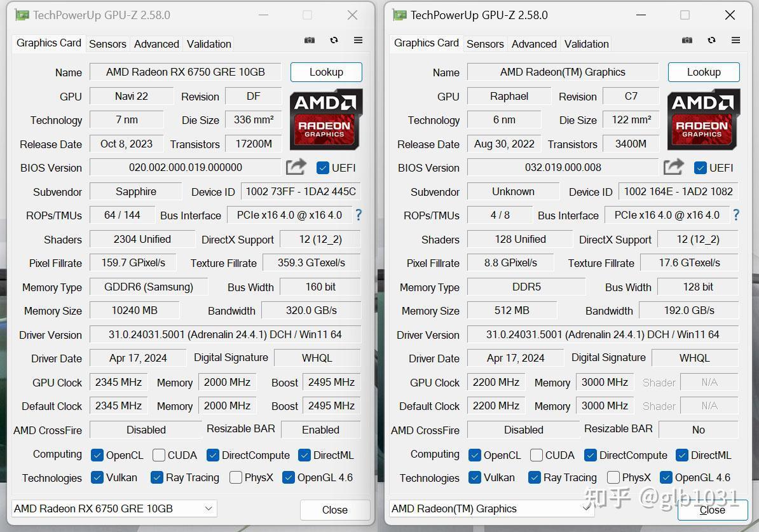Open the hamburger menu in left window
The width and height of the screenshot is (759, 532).
(x=357, y=40)
